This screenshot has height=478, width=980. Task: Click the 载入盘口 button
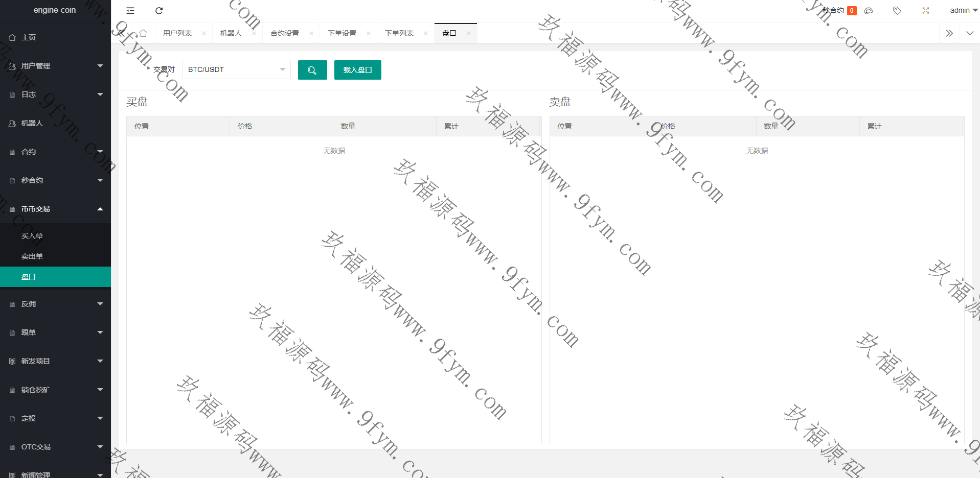357,70
